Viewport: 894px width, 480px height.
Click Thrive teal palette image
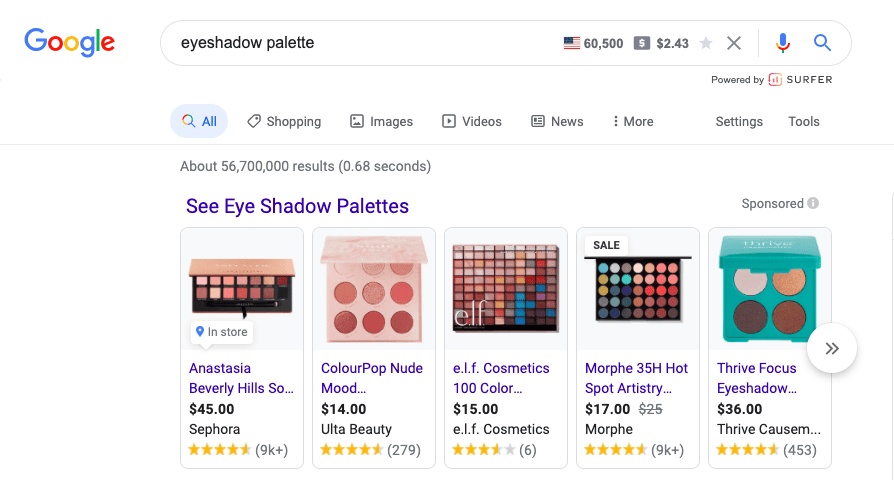770,289
